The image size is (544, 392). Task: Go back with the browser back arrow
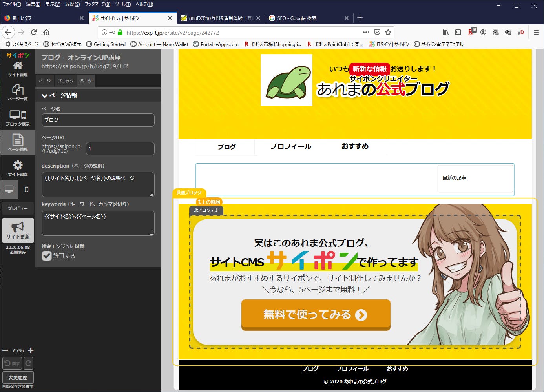coord(8,32)
